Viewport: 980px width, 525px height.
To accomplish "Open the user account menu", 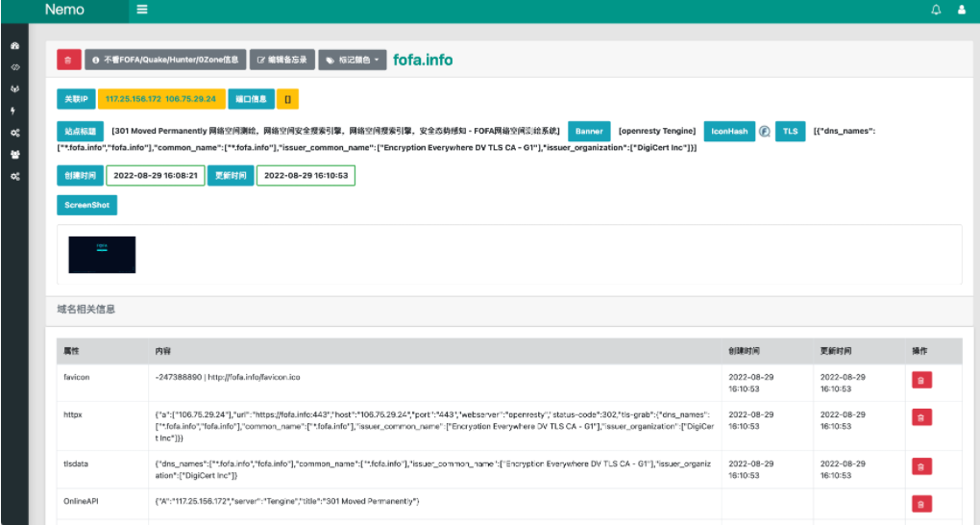I will 961,10.
